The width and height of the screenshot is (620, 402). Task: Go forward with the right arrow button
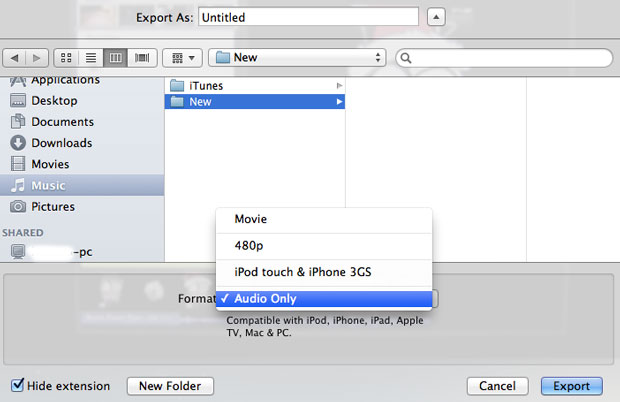click(x=37, y=58)
